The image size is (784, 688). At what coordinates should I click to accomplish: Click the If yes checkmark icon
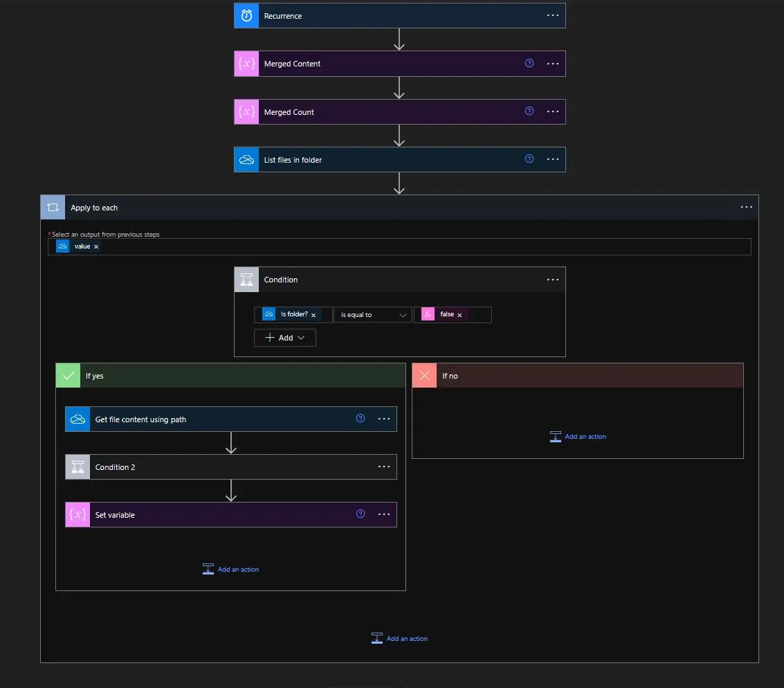(x=68, y=375)
